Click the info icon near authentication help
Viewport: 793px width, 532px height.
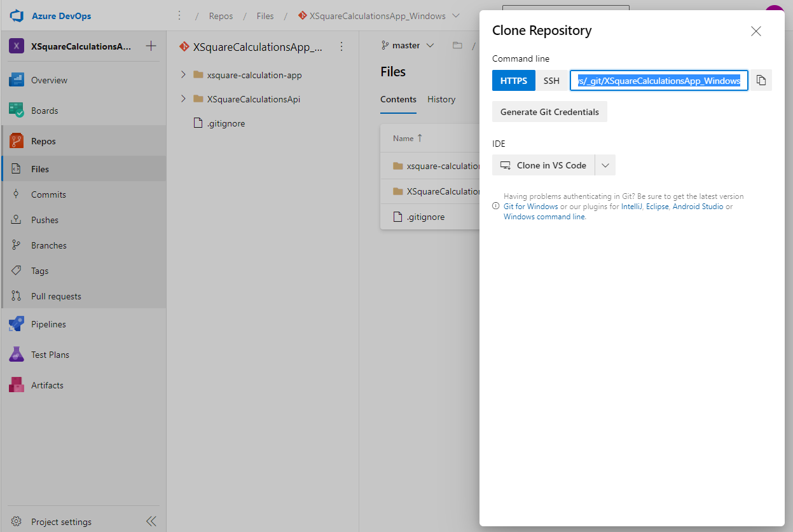point(495,206)
